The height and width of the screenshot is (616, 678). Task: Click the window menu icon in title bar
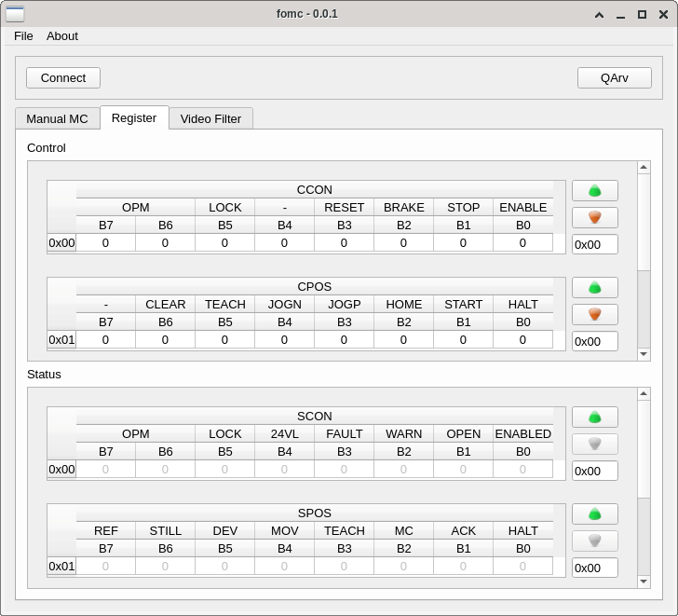15,14
